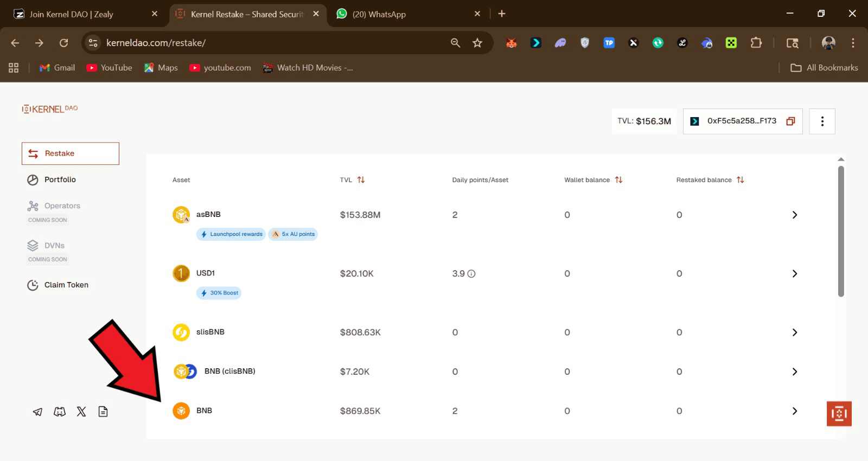868x461 pixels.
Task: Expand the USD1 row chevron
Action: point(794,274)
